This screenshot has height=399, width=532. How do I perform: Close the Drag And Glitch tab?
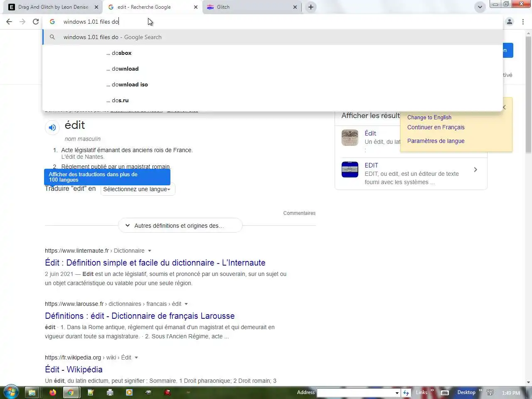pos(96,7)
